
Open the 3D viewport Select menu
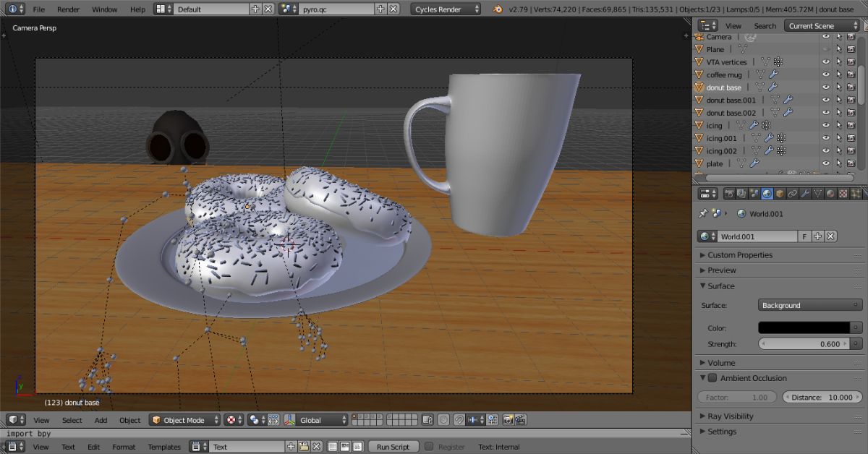72,420
